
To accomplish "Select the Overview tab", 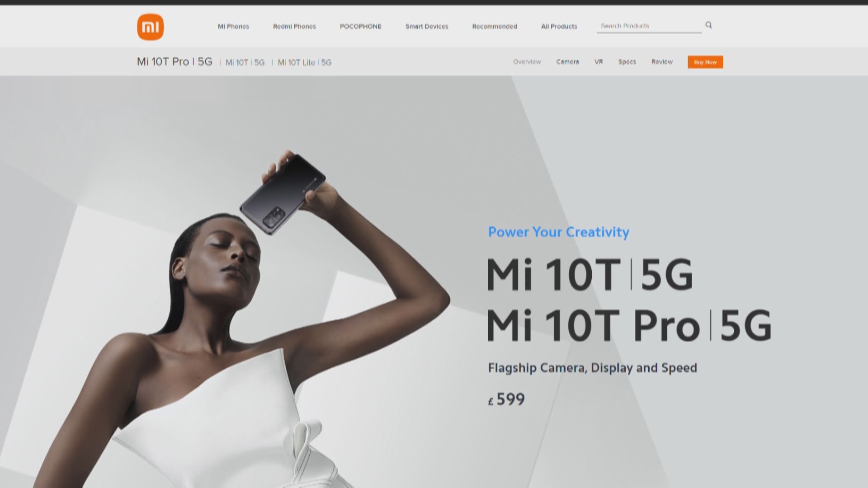I will coord(527,62).
